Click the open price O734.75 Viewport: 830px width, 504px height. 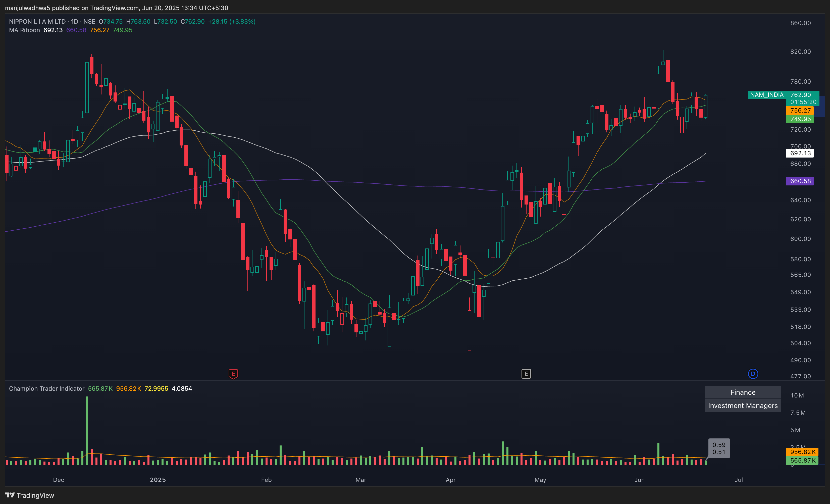pos(111,22)
